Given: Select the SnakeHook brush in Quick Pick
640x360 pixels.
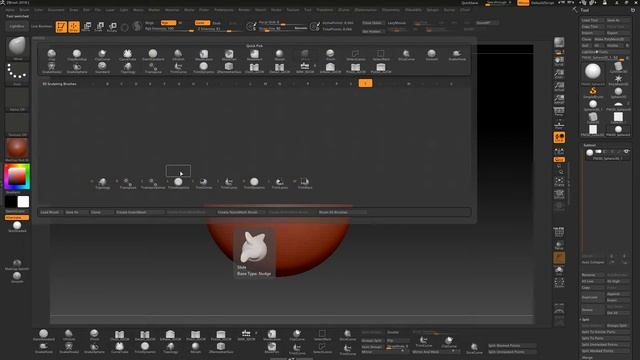Looking at the screenshot, I should (x=457, y=55).
